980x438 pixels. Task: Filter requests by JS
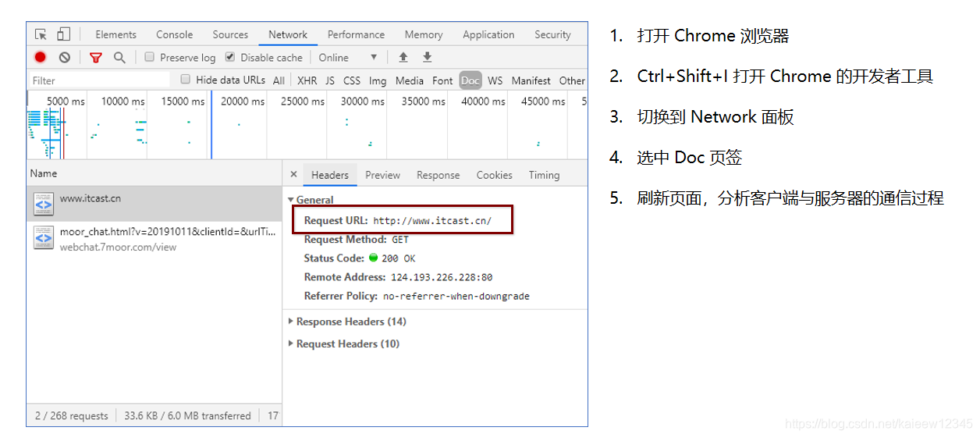[330, 80]
